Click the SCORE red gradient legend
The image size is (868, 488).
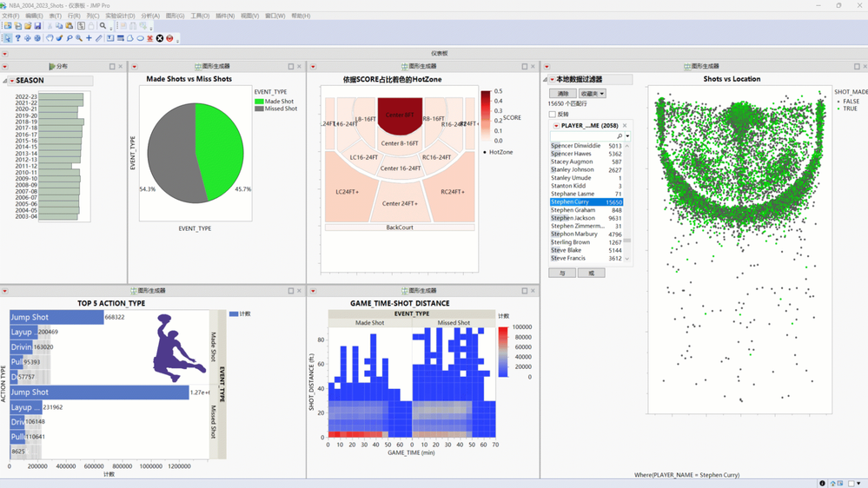click(x=486, y=115)
